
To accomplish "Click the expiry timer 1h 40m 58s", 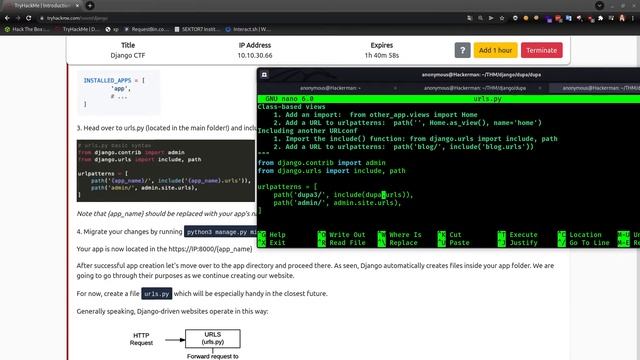I will tap(382, 55).
